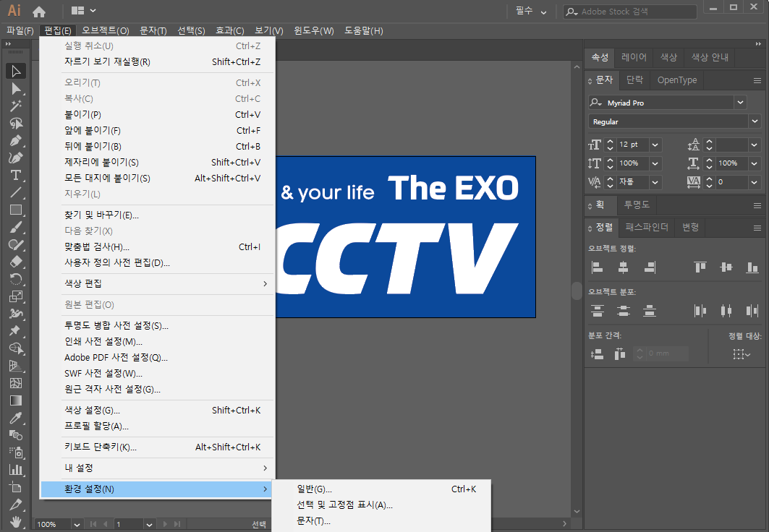Open the 파일(F) menu
The image size is (769, 532).
click(20, 31)
